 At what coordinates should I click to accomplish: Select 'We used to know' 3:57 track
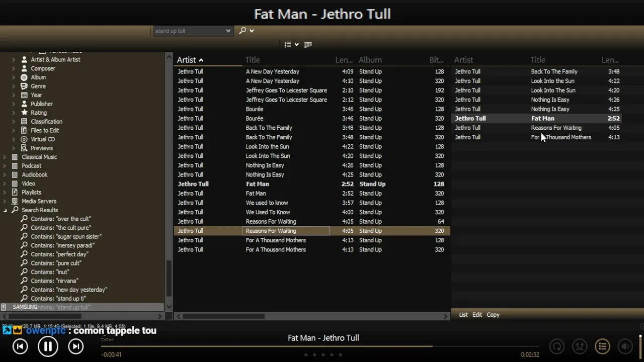pos(311,203)
